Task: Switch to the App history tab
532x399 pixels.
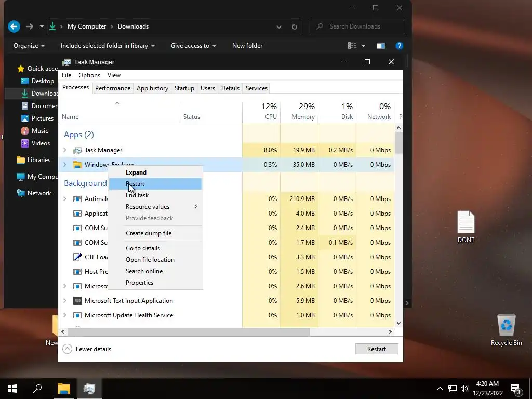Action: pyautogui.click(x=152, y=88)
